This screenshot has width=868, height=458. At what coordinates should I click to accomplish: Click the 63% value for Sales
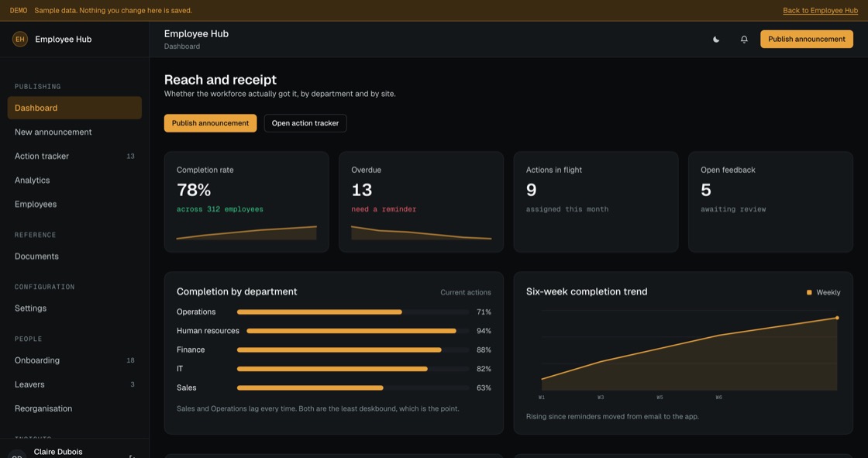click(x=484, y=387)
